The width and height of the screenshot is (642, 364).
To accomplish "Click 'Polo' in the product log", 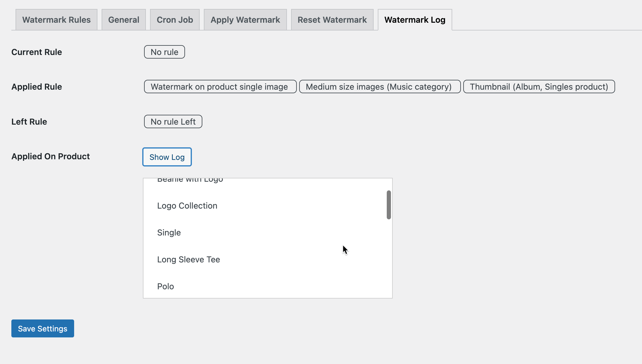I will pyautogui.click(x=165, y=286).
